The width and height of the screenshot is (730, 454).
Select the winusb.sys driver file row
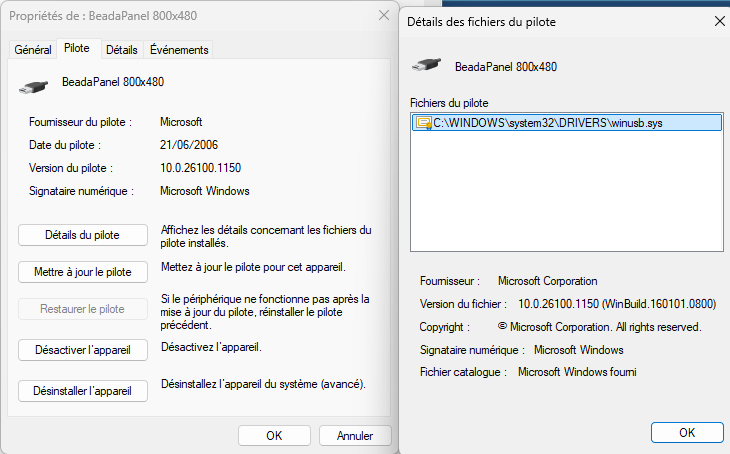tap(567, 123)
